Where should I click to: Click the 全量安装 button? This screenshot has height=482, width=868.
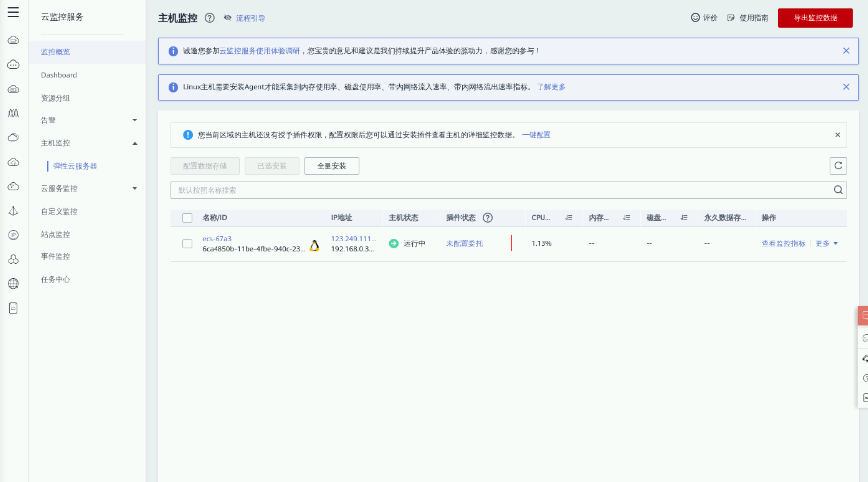tap(331, 166)
